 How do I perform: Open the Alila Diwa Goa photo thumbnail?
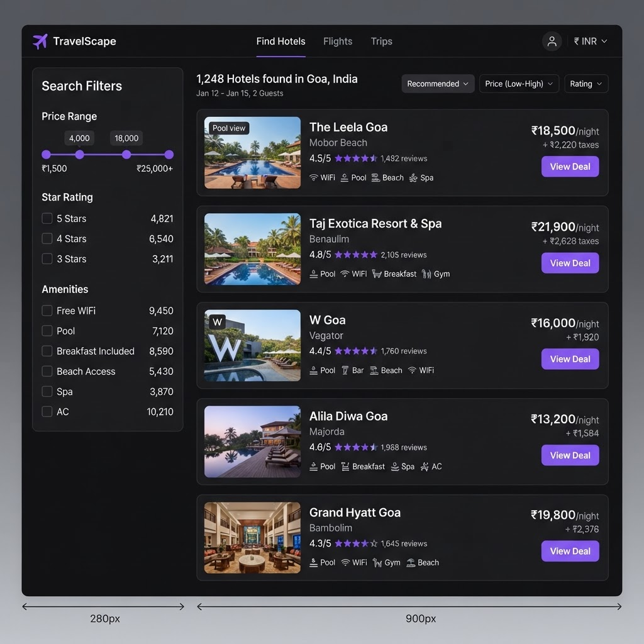252,441
